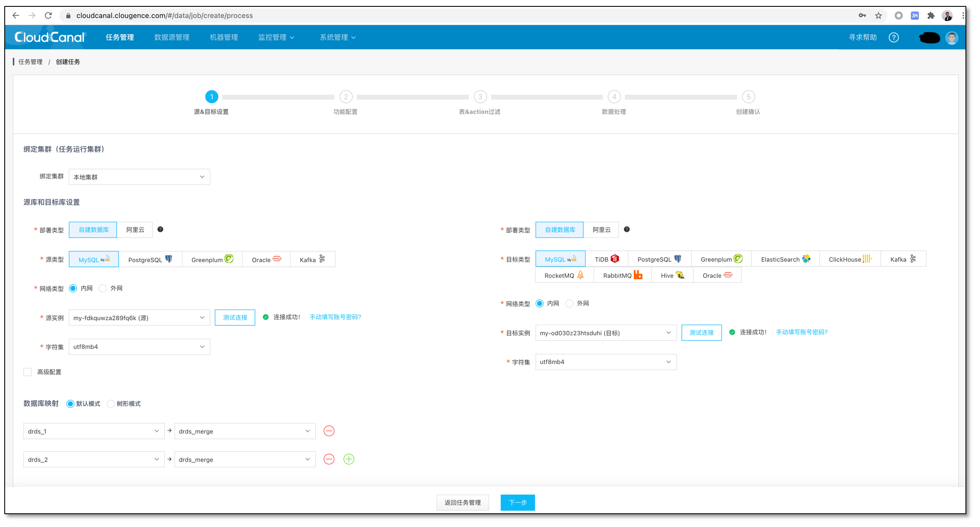Select 外网 for source network type
980x527 pixels.
(103, 288)
